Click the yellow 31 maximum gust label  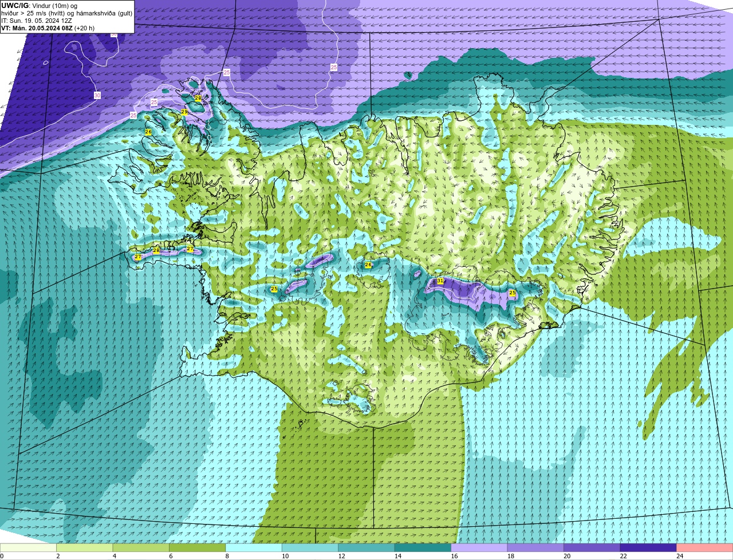[x=440, y=281]
